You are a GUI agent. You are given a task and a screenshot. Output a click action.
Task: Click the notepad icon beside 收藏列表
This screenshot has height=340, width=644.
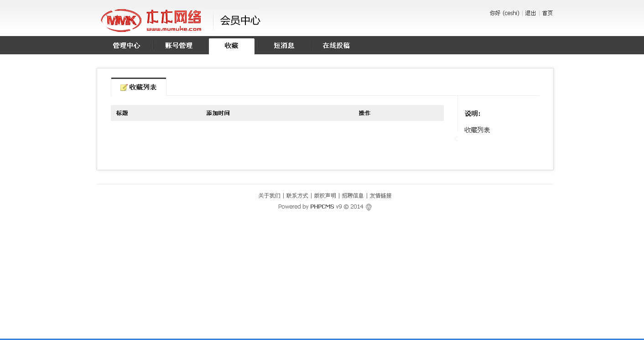pos(124,88)
